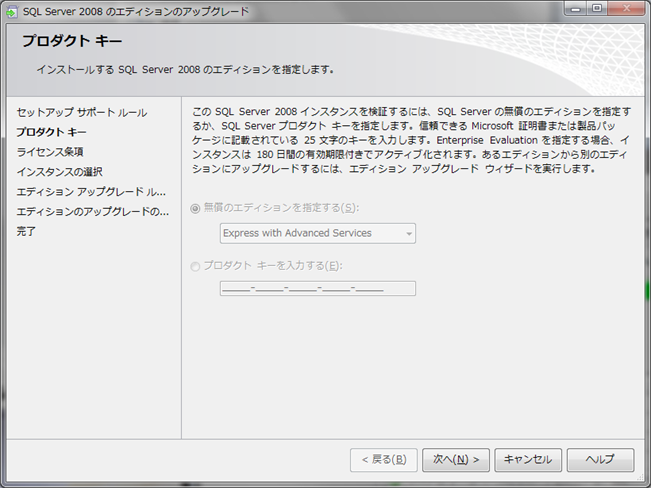The height and width of the screenshot is (488, 651).
Task: Select the エディションのアップグレードの... step
Action: pyautogui.click(x=93, y=211)
